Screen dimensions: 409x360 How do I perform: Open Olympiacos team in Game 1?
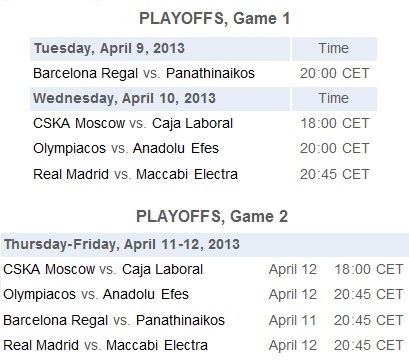(69, 148)
